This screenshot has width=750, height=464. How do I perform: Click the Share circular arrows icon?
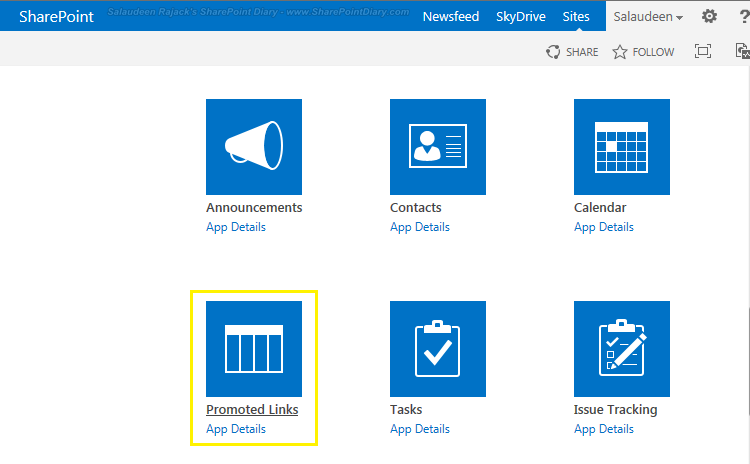(553, 52)
